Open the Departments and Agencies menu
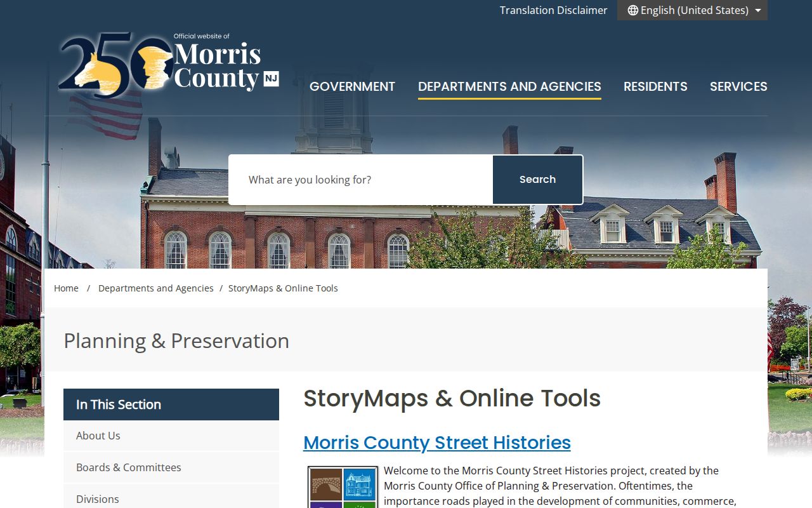The height and width of the screenshot is (508, 812). point(509,86)
